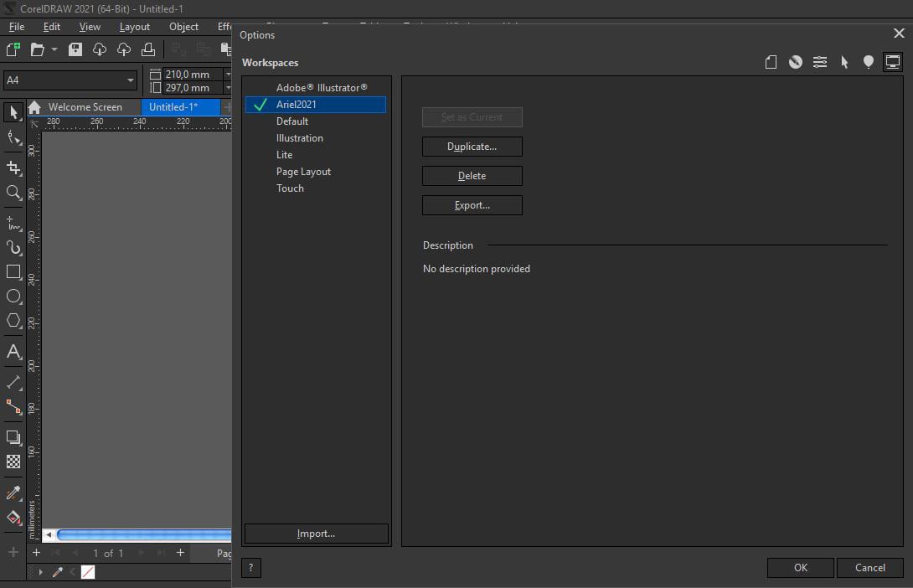This screenshot has width=913, height=588.
Task: Select the Artistic Media tool
Action: coord(13,248)
